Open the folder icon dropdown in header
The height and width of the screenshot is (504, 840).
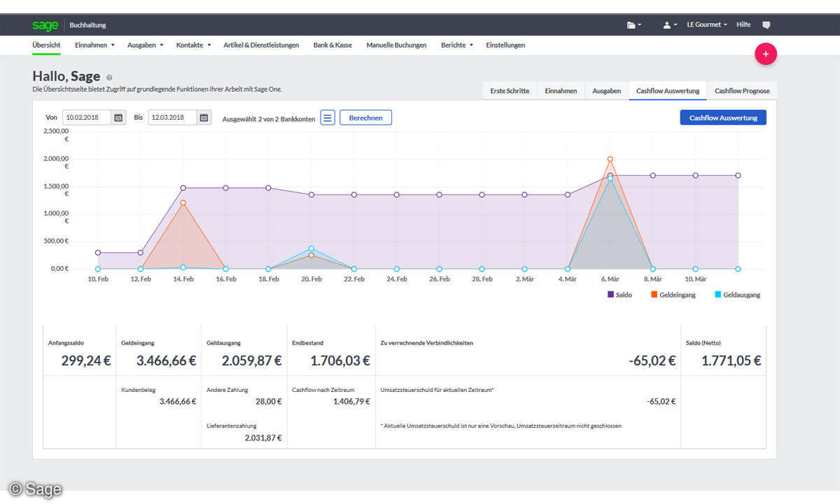633,24
